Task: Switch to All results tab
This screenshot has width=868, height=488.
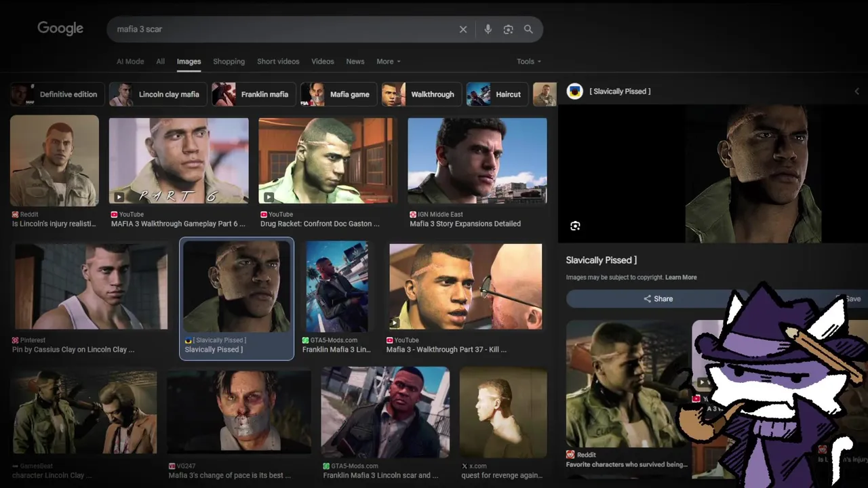Action: 161,62
